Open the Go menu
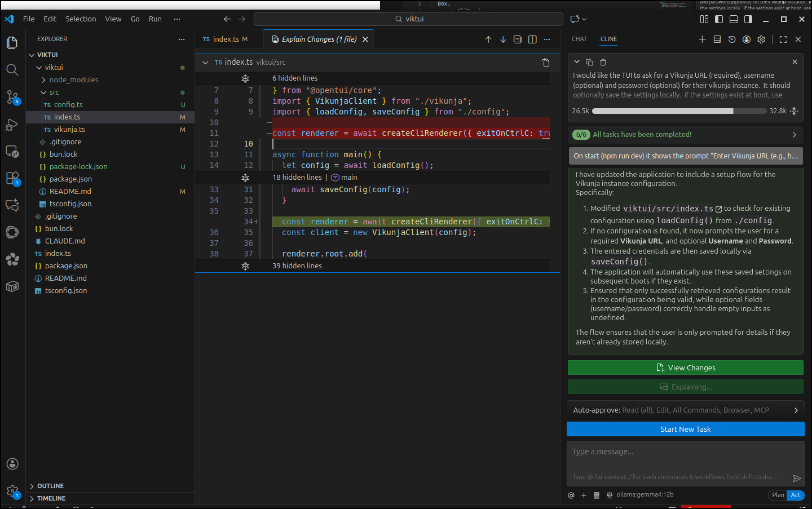Image resolution: width=812 pixels, height=509 pixels. pyautogui.click(x=135, y=19)
